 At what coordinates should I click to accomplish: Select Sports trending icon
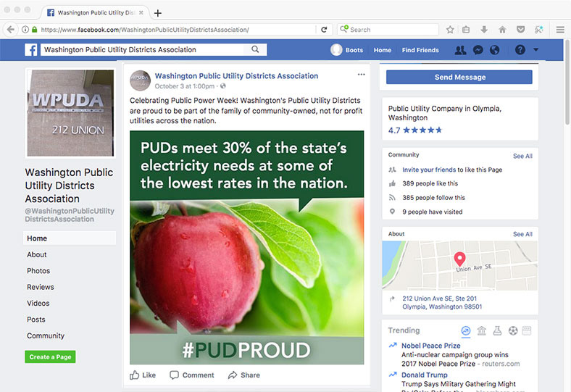coord(513,330)
